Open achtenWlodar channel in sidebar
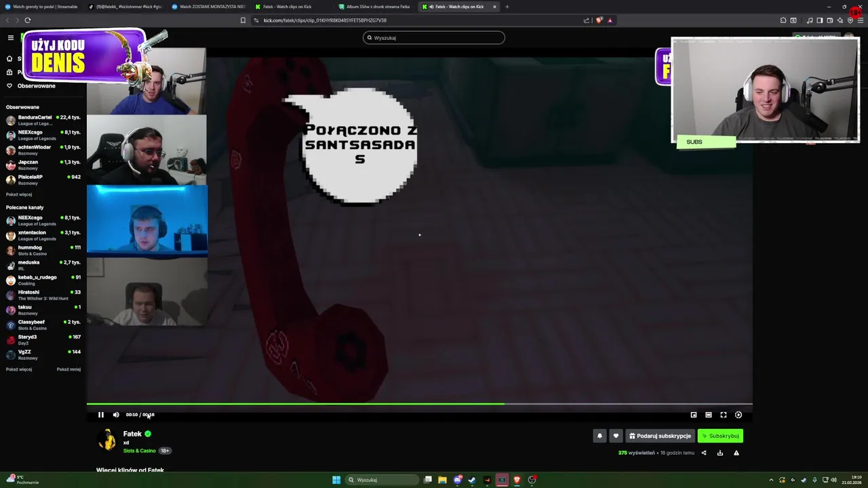The height and width of the screenshot is (488, 868). pos(43,150)
